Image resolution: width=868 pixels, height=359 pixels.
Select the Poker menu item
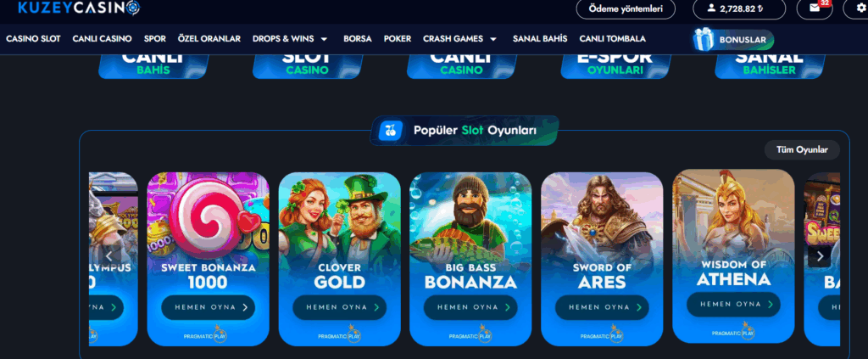coord(398,39)
